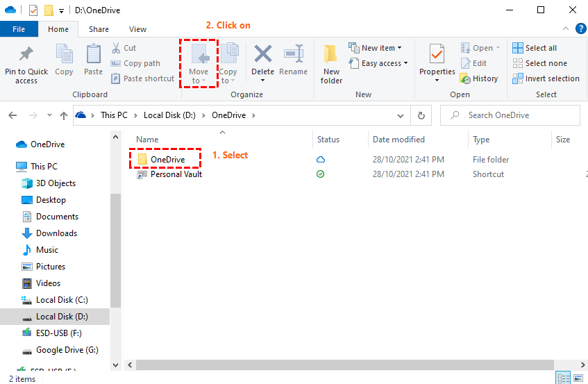Click the Open command in ribbon
588x384 pixels.
[x=480, y=48]
